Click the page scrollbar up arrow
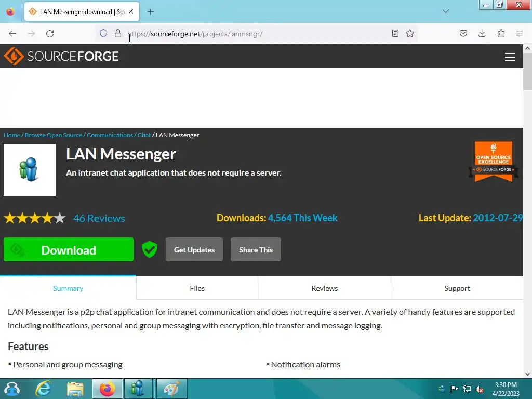This screenshot has height=399, width=532. [x=527, y=48]
